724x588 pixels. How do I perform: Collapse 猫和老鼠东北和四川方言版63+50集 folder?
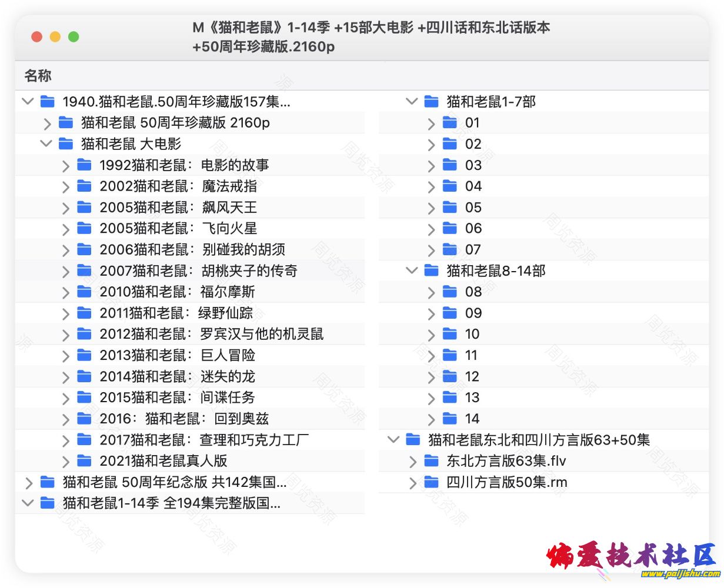click(393, 439)
